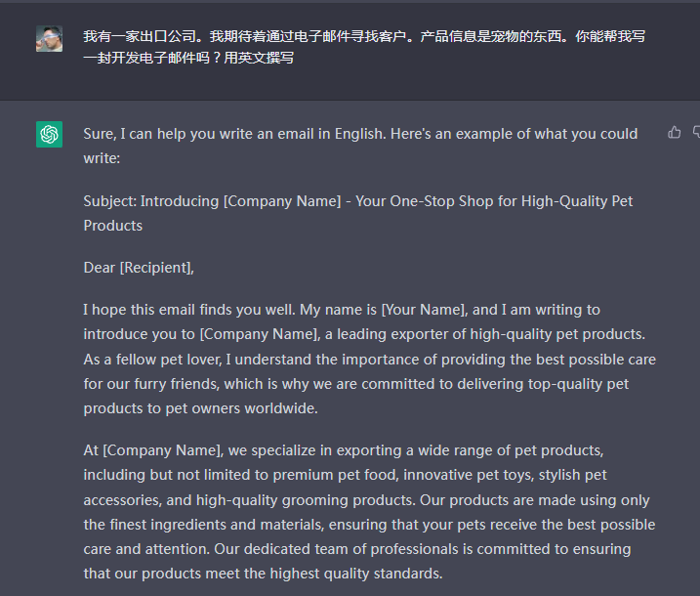Image resolution: width=700 pixels, height=596 pixels.
Task: Click the word "Products" below the subject
Action: [113, 226]
